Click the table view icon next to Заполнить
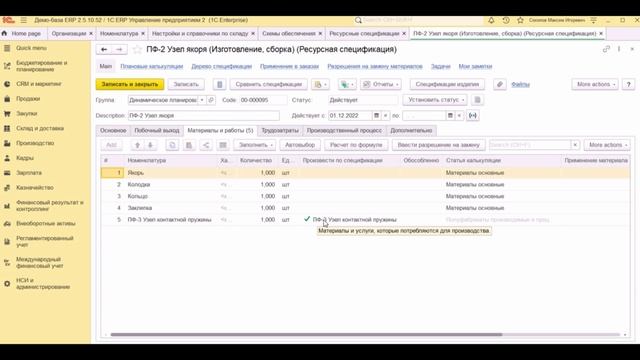Image resolution: width=640 pixels, height=360 pixels. coord(223,145)
